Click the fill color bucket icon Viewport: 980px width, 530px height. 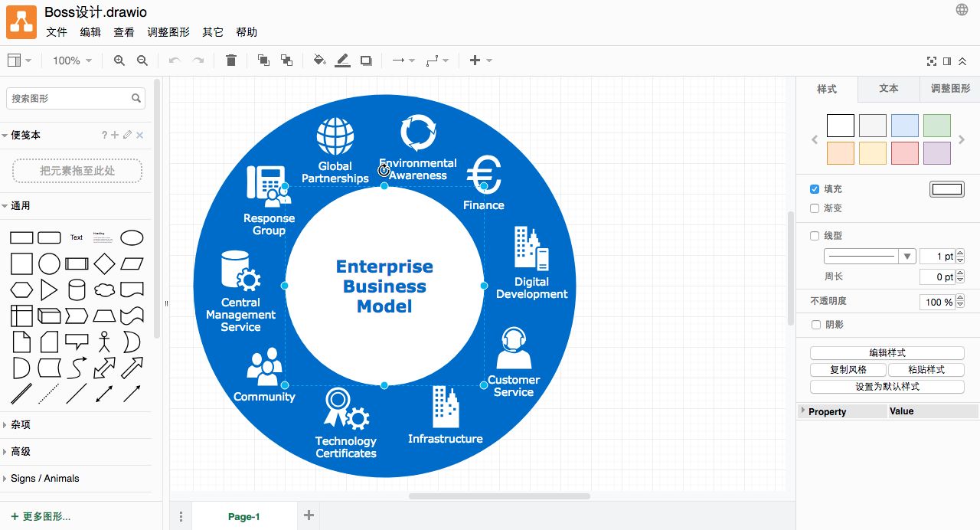click(319, 61)
